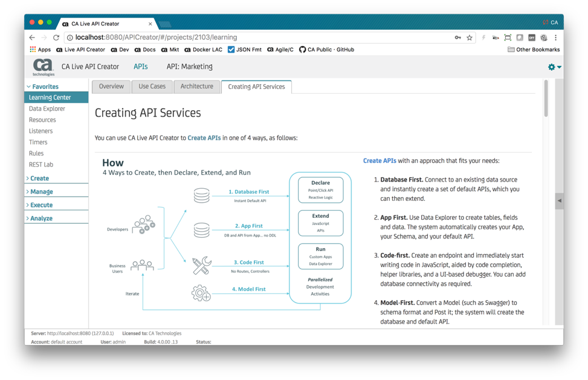Screen dimensions: 588x380
Task: Open the settings gear dropdown
Action: point(554,67)
